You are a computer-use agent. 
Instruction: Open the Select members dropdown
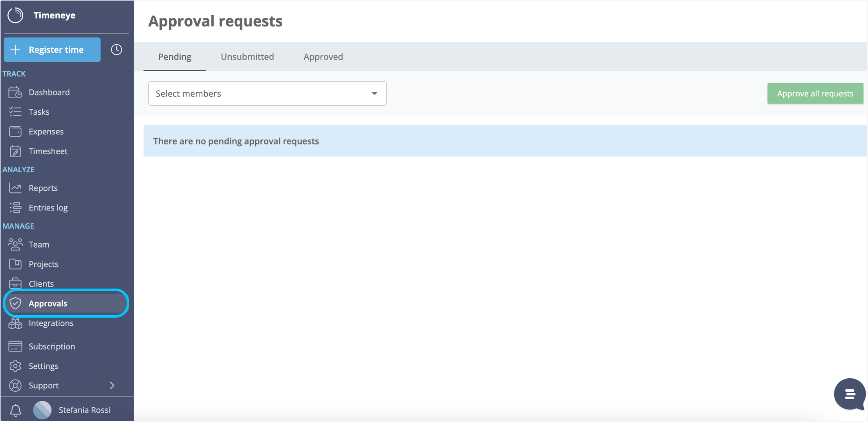(x=267, y=93)
